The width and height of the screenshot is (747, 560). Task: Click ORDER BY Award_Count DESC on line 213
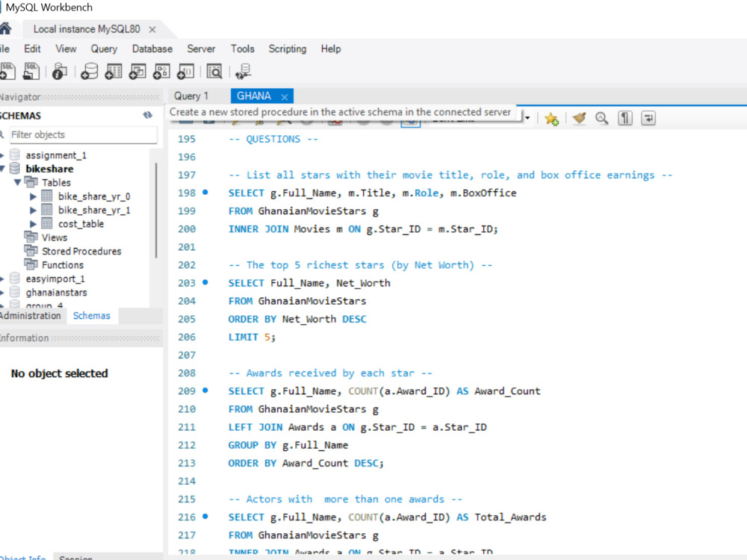pyautogui.click(x=306, y=464)
